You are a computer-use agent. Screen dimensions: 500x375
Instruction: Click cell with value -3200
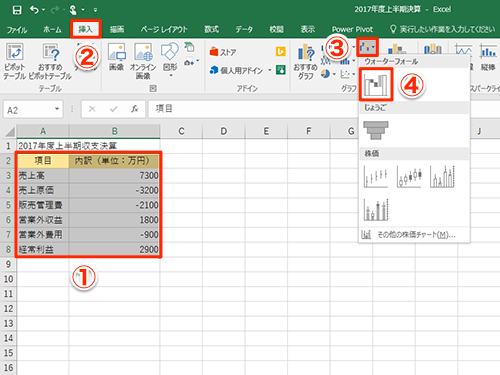pyautogui.click(x=114, y=190)
